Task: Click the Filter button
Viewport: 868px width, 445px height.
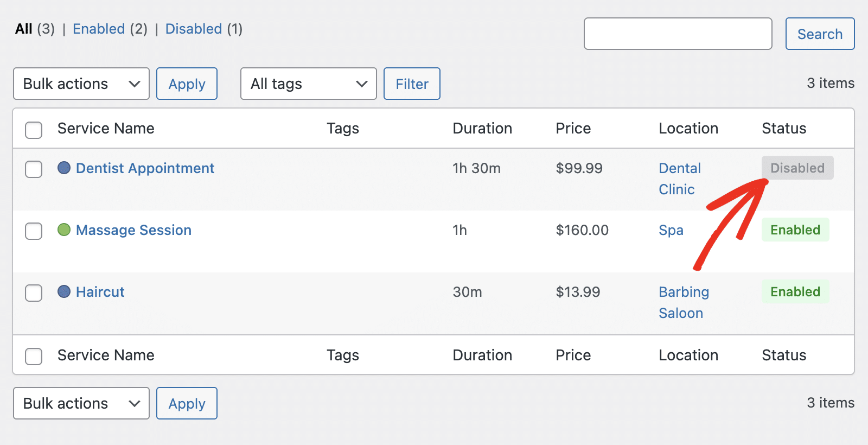Action: pyautogui.click(x=412, y=84)
